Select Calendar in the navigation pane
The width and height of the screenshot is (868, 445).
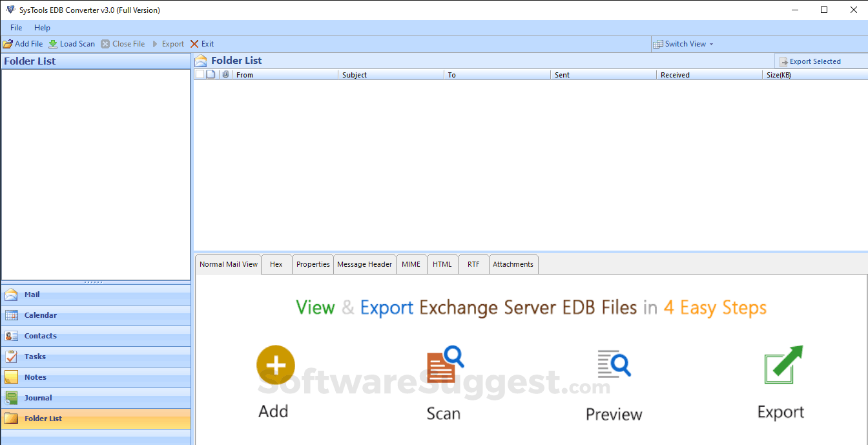pos(96,315)
